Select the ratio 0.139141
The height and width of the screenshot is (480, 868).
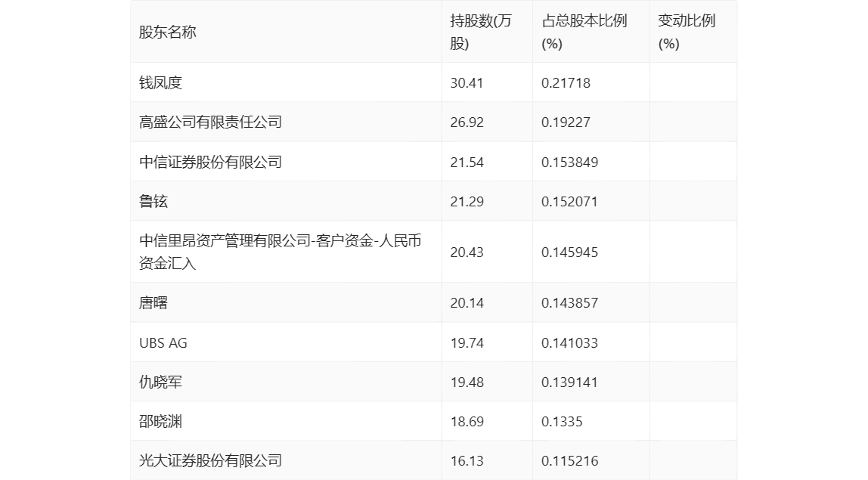pos(569,382)
